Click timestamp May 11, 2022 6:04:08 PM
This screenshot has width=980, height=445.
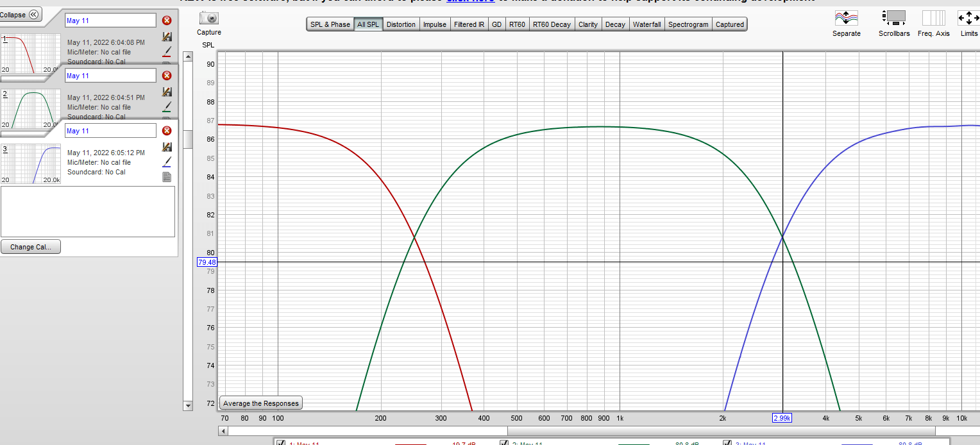coord(106,42)
